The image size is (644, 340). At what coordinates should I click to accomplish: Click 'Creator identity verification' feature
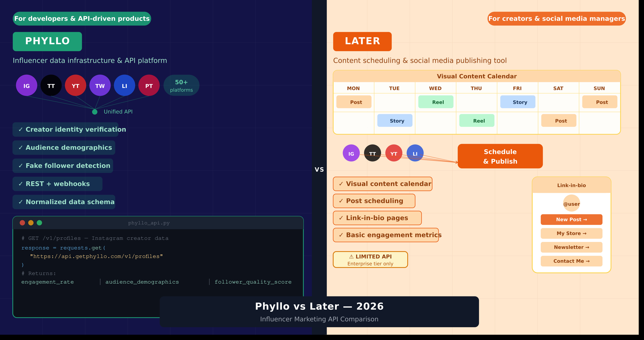(x=66, y=129)
